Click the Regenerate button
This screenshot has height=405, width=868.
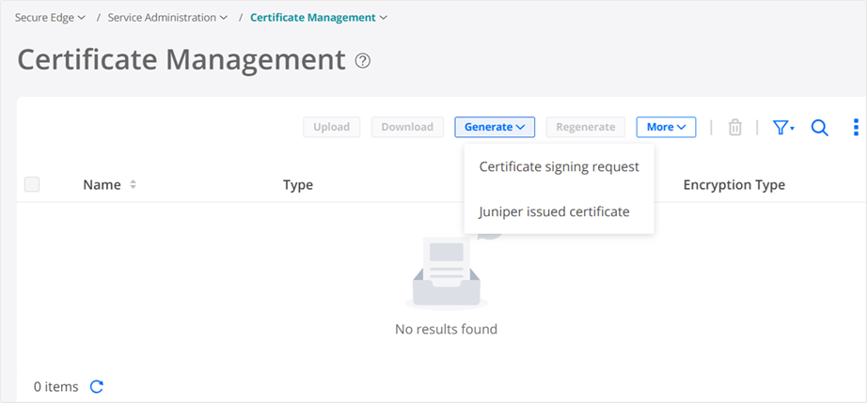coord(585,127)
